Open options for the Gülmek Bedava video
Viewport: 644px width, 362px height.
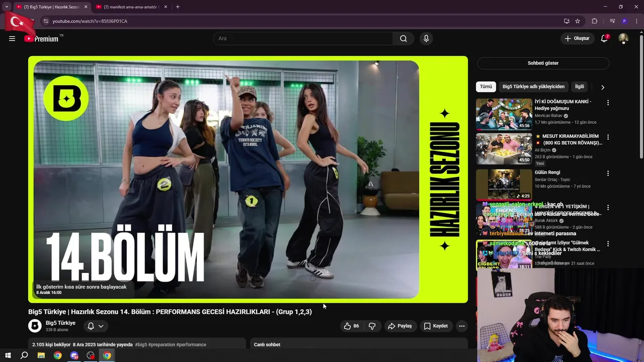[x=608, y=244]
